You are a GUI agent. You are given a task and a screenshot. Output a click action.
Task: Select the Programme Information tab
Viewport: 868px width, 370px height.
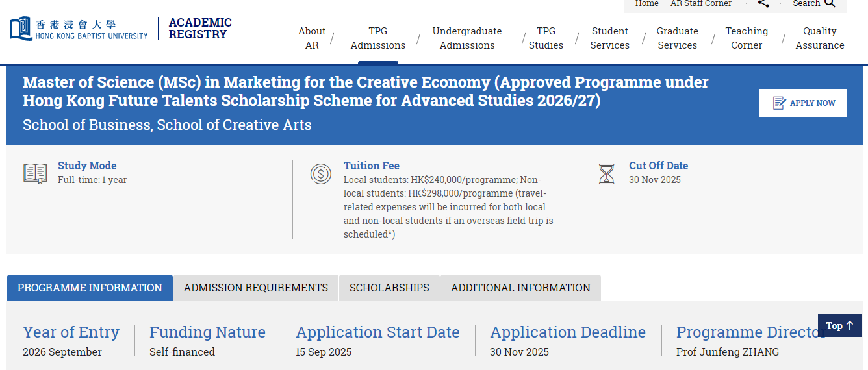[90, 288]
